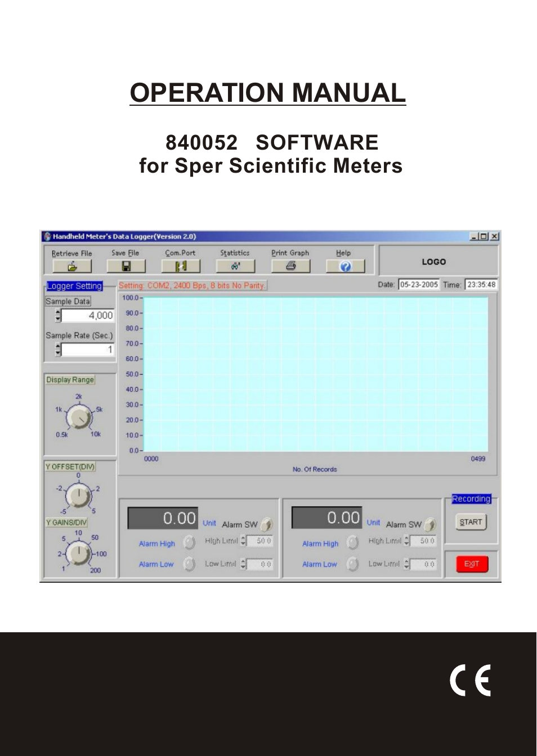537x756 pixels.
Task: Open the Retrieve File folder icon
Action: [x=72, y=266]
